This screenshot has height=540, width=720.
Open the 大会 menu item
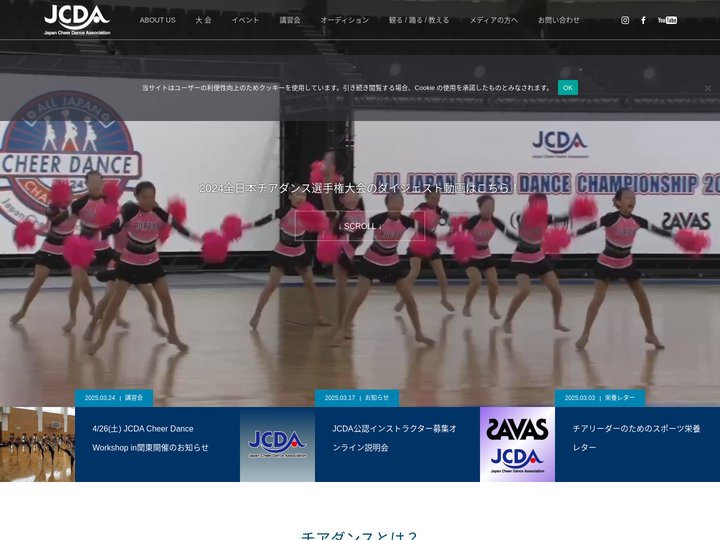[x=203, y=20]
